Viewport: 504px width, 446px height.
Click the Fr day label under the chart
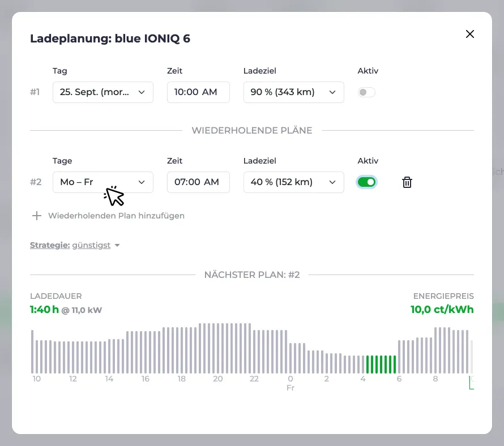[291, 388]
